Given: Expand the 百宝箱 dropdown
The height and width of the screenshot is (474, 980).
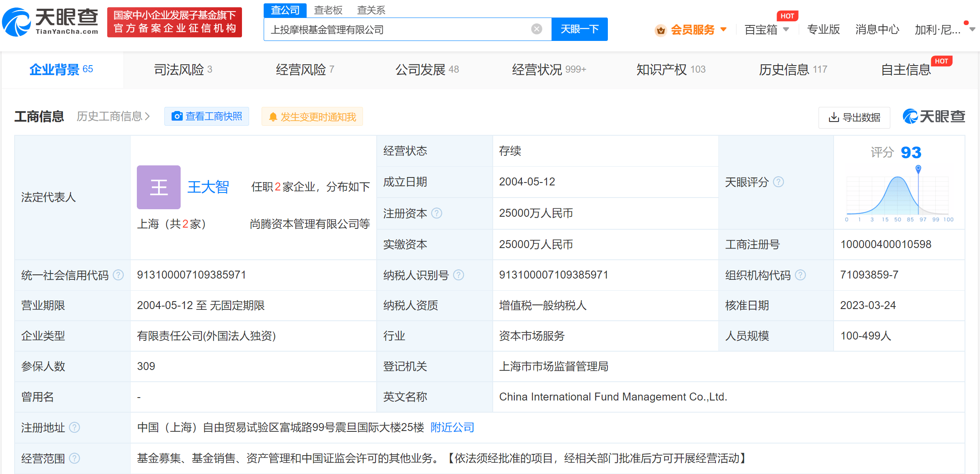Looking at the screenshot, I should click(x=786, y=29).
